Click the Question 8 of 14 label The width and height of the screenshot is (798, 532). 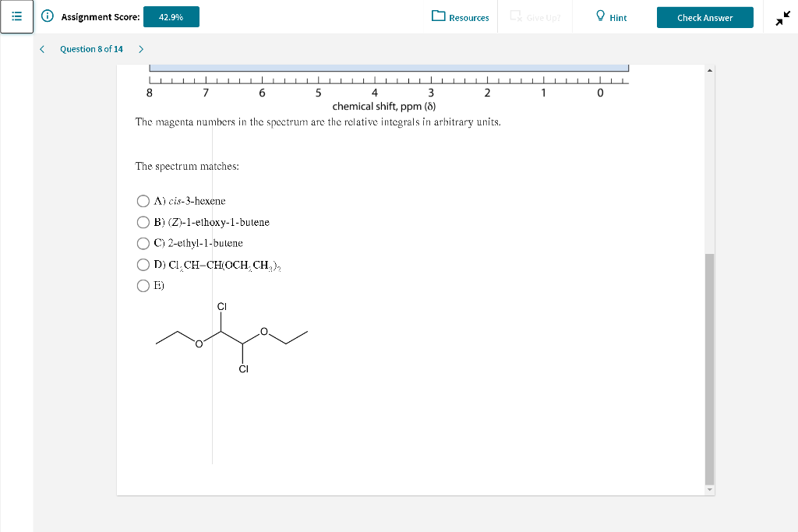click(92, 48)
